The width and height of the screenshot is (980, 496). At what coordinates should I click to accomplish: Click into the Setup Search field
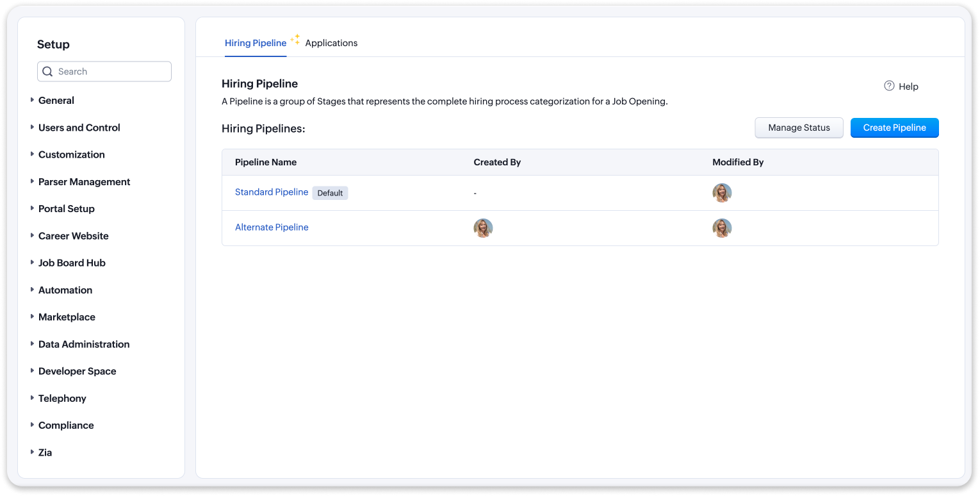click(104, 72)
